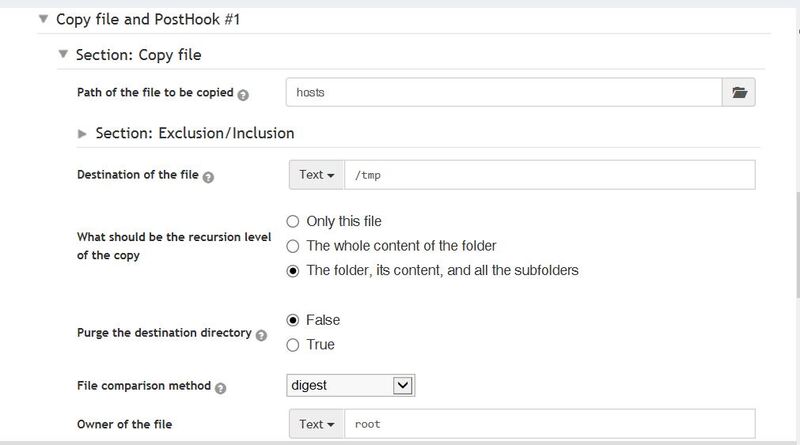This screenshot has height=445, width=800.
Task: Click the root owner input field
Action: pos(550,424)
